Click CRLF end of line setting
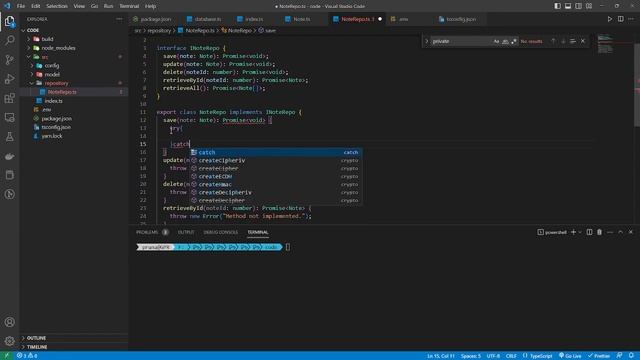The height and width of the screenshot is (360, 640). [511, 356]
